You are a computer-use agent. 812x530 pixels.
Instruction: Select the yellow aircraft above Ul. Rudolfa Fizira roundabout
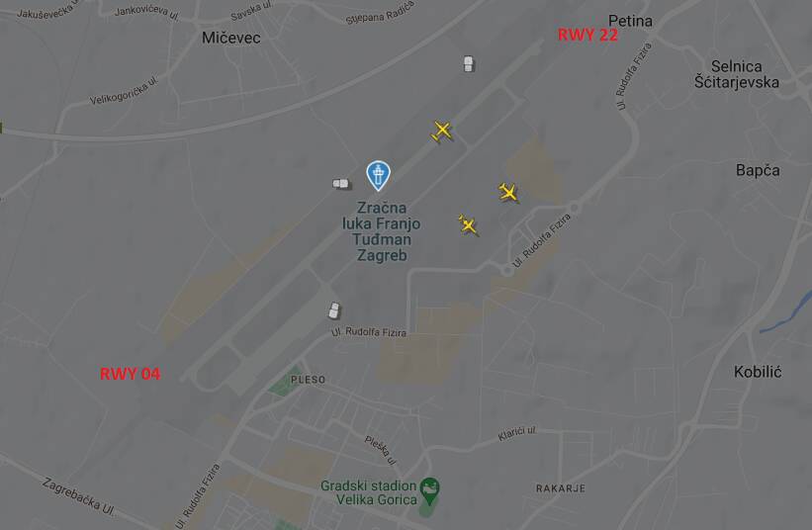(468, 224)
